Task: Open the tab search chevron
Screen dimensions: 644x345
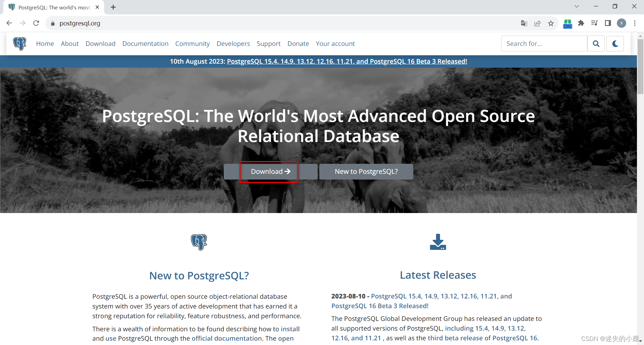Action: 577,6
